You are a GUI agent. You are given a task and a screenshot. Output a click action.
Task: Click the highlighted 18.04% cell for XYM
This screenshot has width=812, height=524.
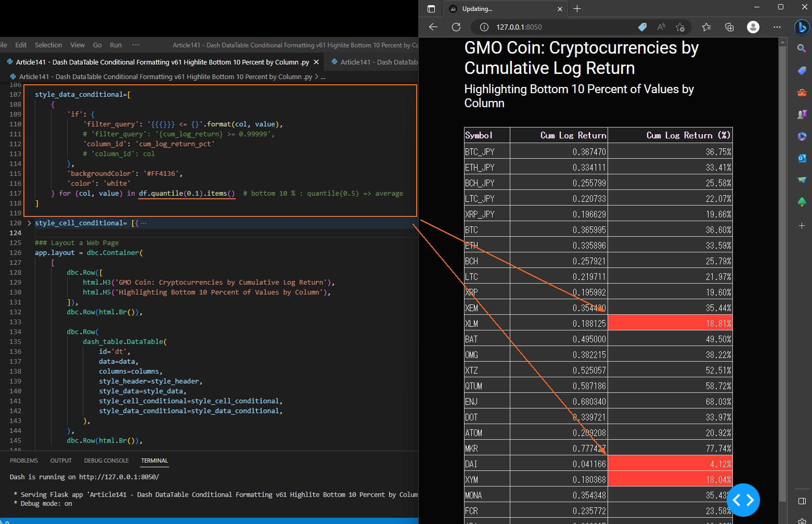tap(670, 479)
